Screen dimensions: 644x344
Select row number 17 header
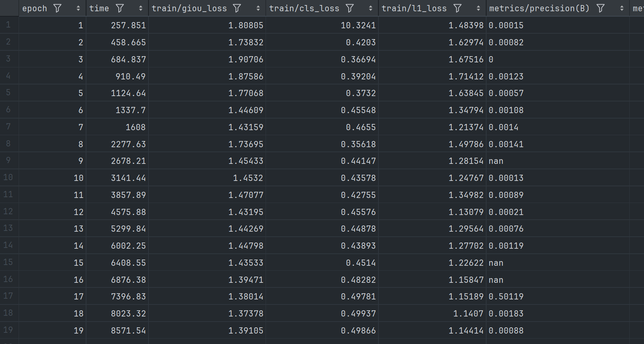point(9,296)
